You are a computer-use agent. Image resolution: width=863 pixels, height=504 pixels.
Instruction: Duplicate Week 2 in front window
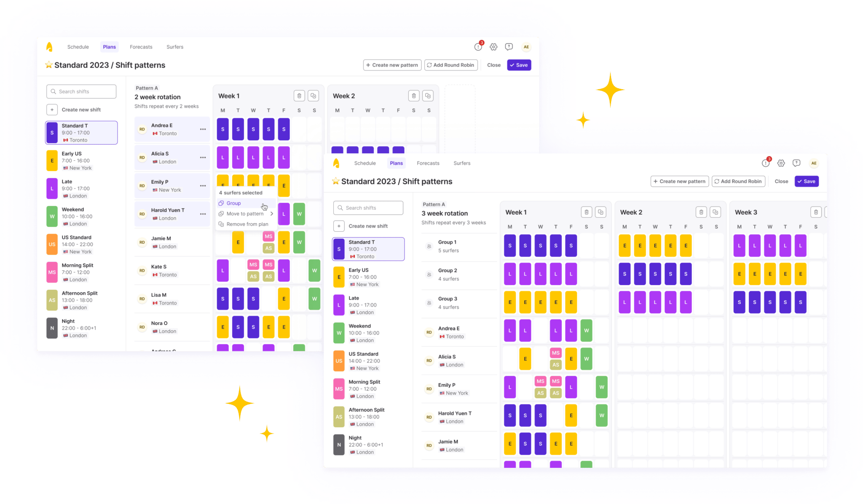(715, 212)
